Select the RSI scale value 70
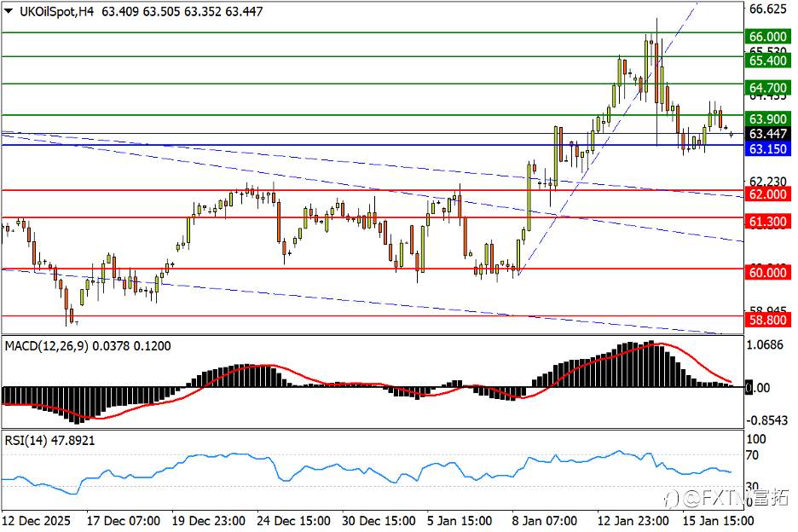This screenshot has height=532, width=798. (x=752, y=454)
